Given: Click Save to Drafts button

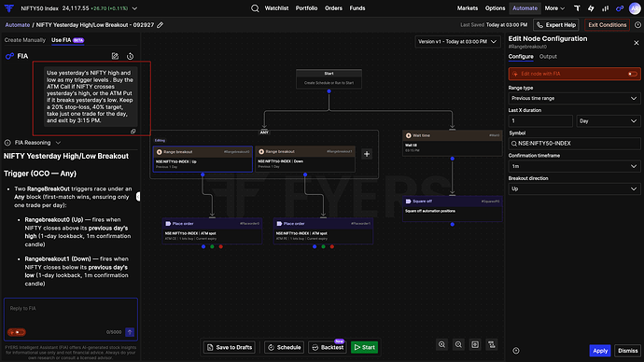Looking at the screenshot, I should click(x=230, y=347).
